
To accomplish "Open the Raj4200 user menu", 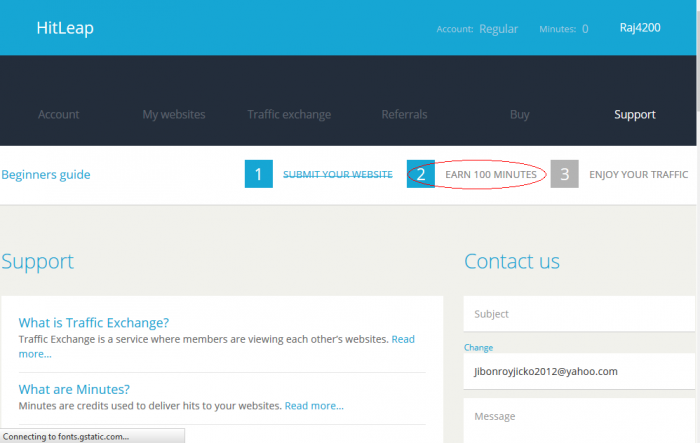I will (x=640, y=28).
